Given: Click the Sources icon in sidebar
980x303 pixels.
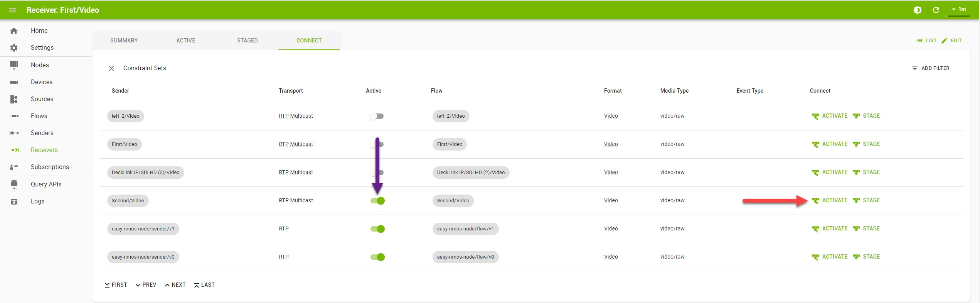Looking at the screenshot, I should 14,99.
